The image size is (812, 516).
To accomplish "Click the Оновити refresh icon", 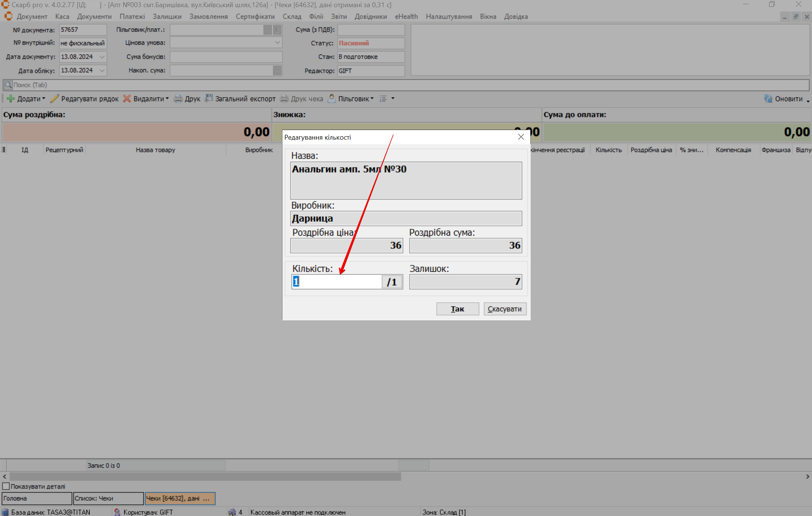I will pyautogui.click(x=768, y=99).
